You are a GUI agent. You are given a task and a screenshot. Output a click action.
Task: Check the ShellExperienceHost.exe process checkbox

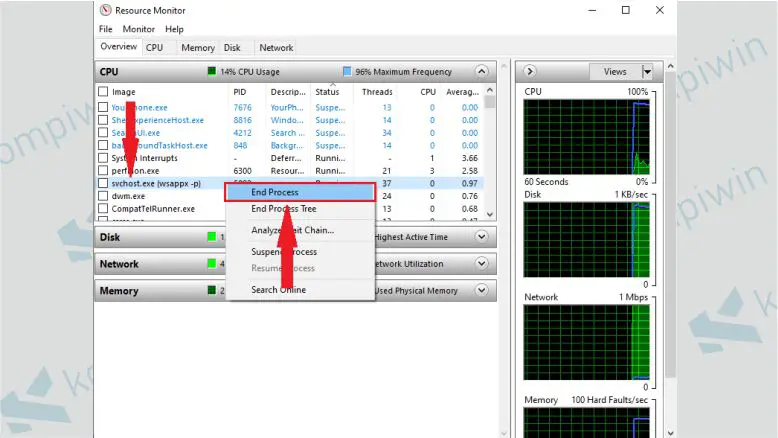tap(103, 120)
